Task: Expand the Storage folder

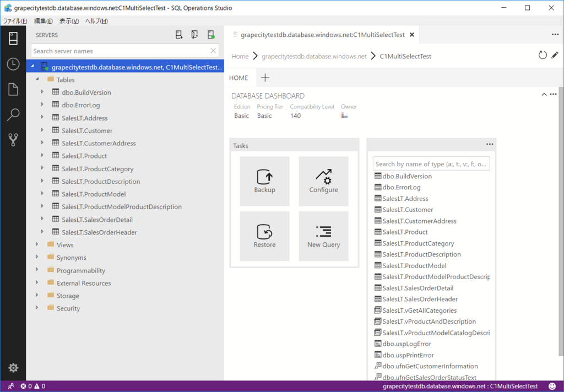Action: (x=37, y=295)
